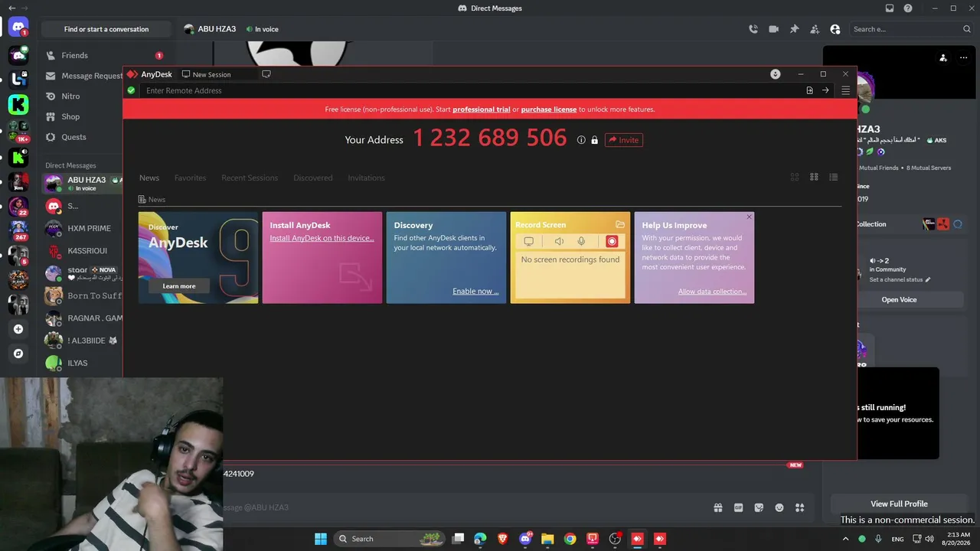Show hidden icons chevron in system tray
The image size is (980, 551).
844,539
